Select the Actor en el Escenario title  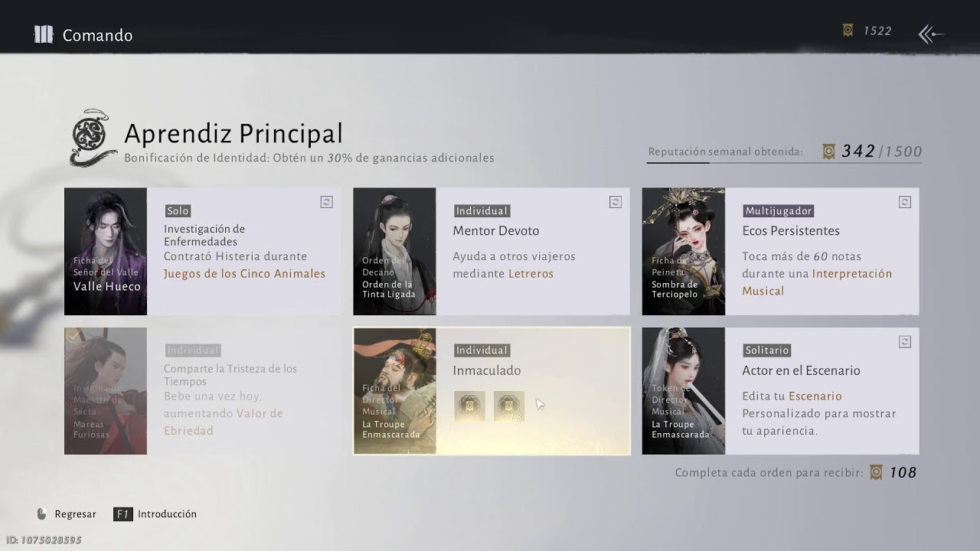point(801,370)
